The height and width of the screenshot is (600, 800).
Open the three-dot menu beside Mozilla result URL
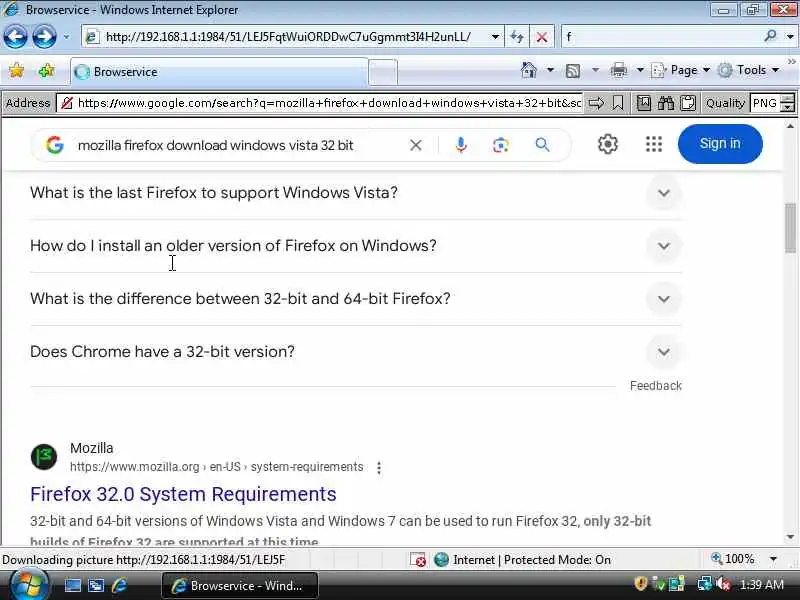pos(379,467)
